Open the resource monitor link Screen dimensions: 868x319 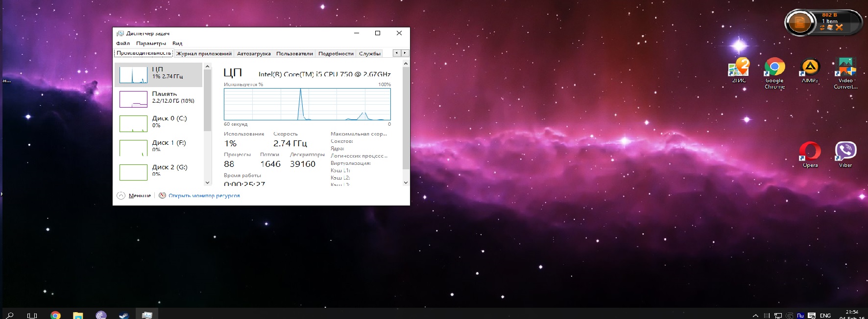(x=204, y=195)
